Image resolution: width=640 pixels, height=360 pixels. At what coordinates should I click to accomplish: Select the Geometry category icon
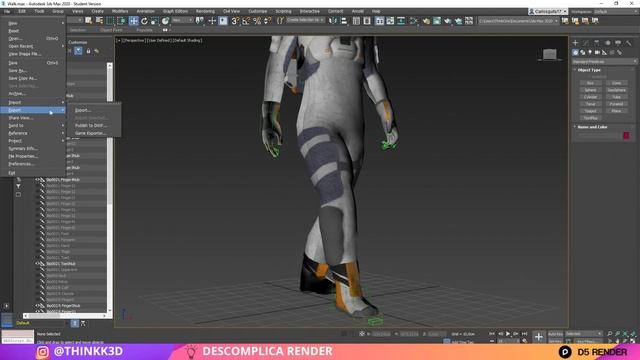point(575,52)
